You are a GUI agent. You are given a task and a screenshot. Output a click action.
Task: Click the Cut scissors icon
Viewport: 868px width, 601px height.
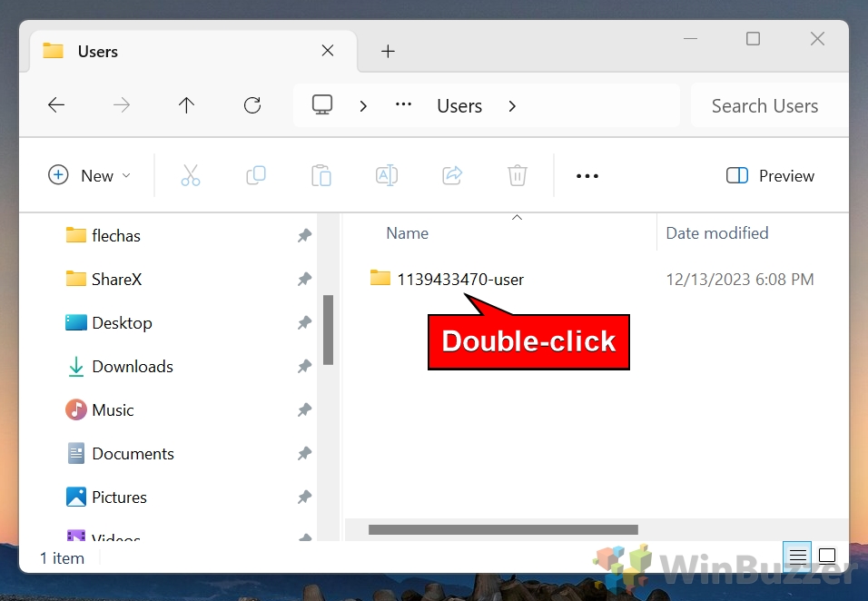(191, 175)
